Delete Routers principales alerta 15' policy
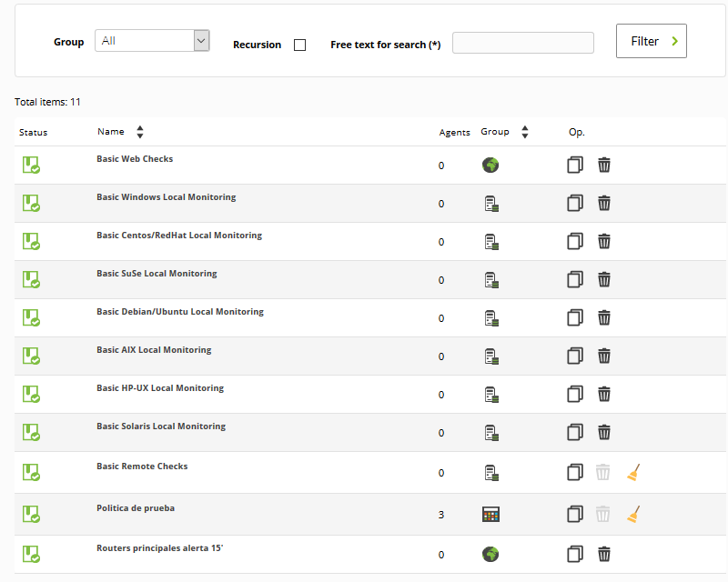The image size is (728, 582). pos(603,554)
